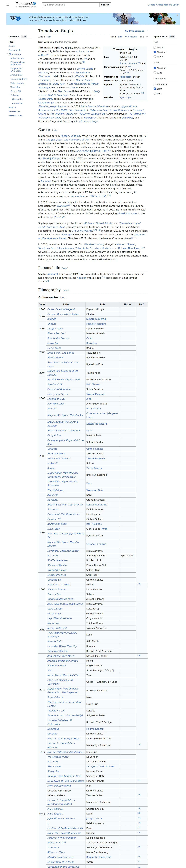
Task: Open the Bobobo-bo Bo-bobo table link
Action: pos(59,338)
